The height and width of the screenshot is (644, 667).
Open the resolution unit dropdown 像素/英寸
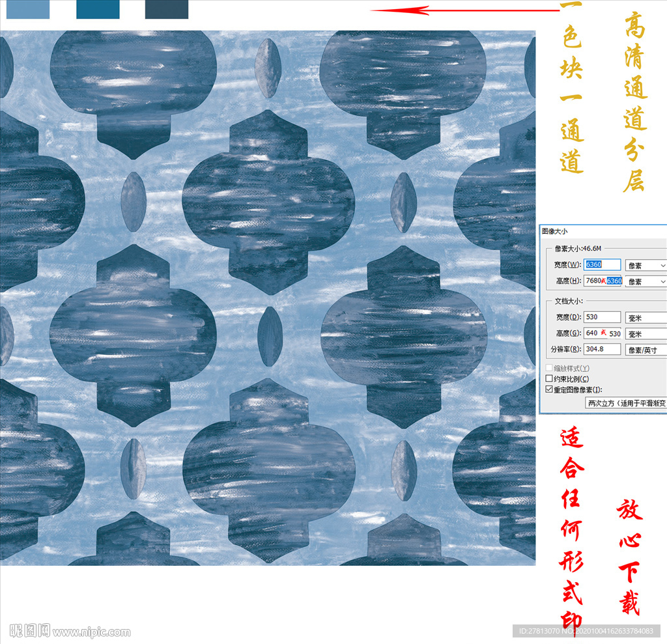coord(646,350)
